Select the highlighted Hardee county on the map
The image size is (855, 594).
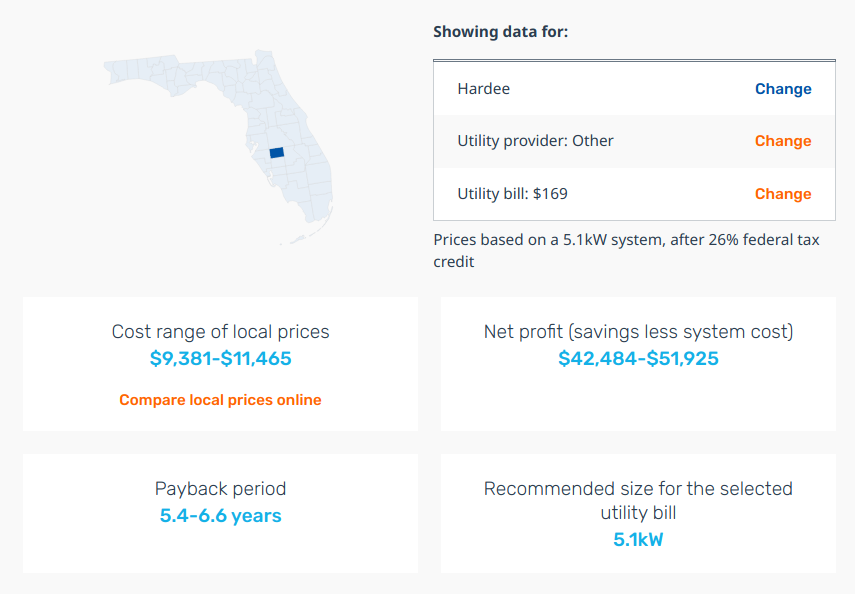pos(277,153)
